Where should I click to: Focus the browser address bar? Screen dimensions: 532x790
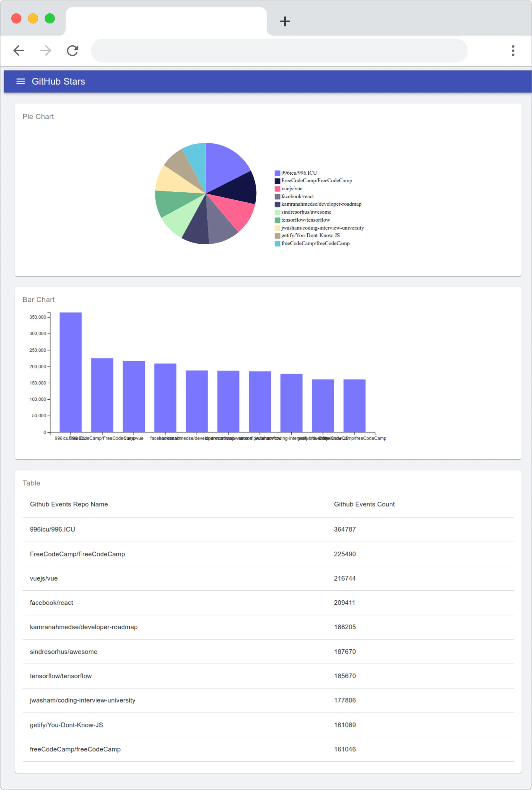tap(279, 51)
